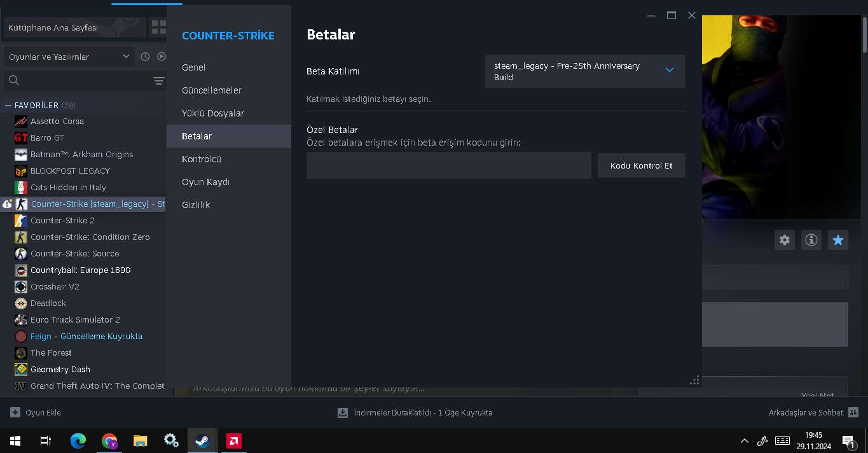
Task: Open the Windows notification center icon
Action: pos(848,440)
